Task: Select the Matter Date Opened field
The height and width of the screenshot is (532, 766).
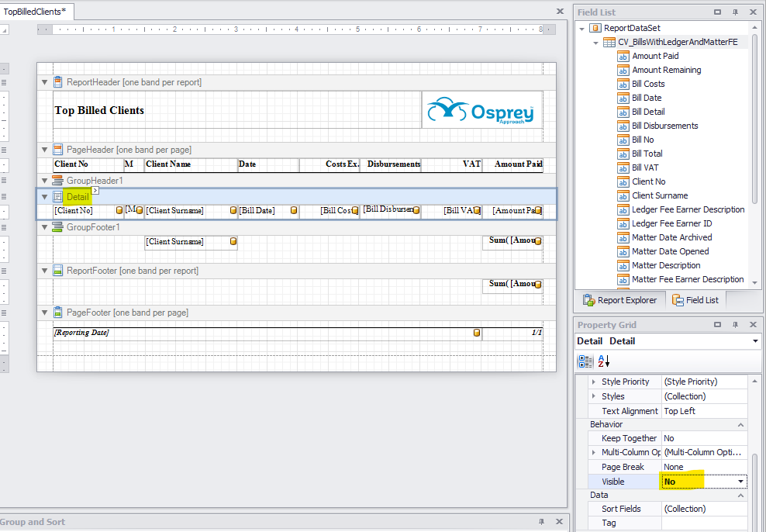Action: tap(670, 251)
